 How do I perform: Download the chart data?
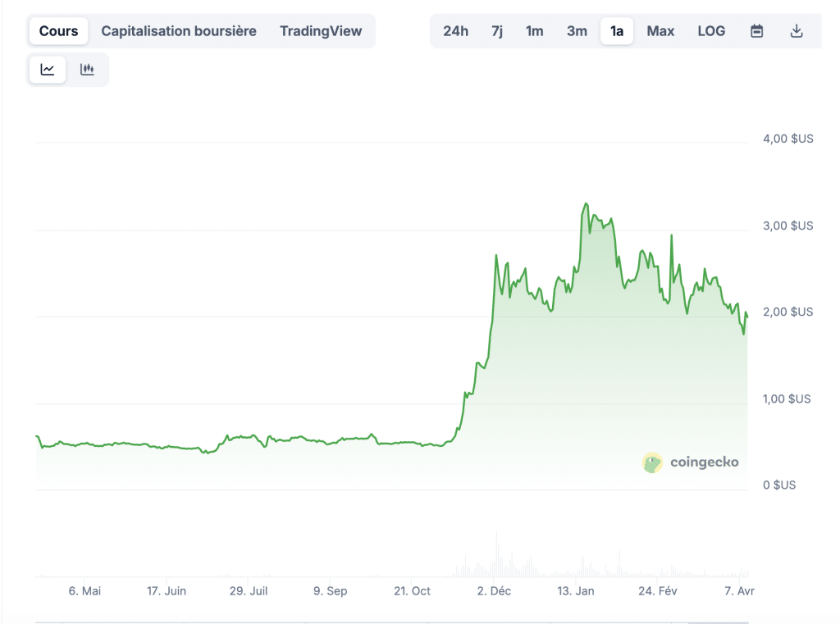[x=796, y=31]
